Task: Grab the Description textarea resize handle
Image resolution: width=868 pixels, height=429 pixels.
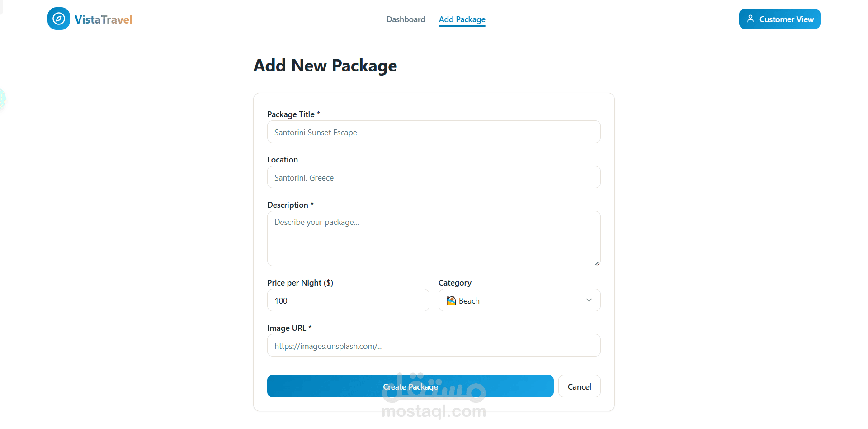Action: click(x=597, y=263)
